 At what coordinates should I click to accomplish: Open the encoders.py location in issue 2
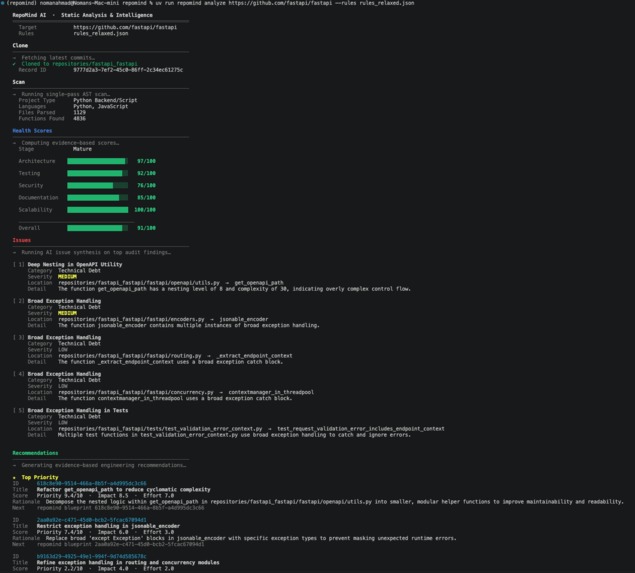[x=131, y=319]
